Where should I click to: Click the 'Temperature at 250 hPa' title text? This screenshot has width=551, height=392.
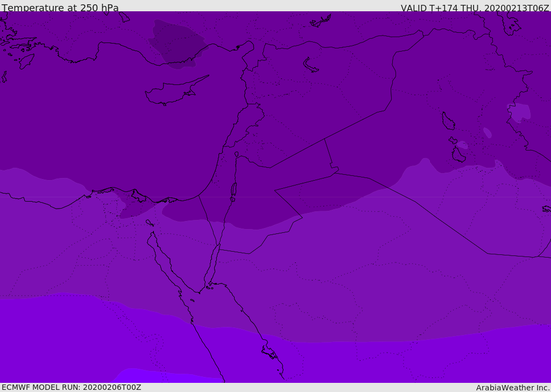60,8
